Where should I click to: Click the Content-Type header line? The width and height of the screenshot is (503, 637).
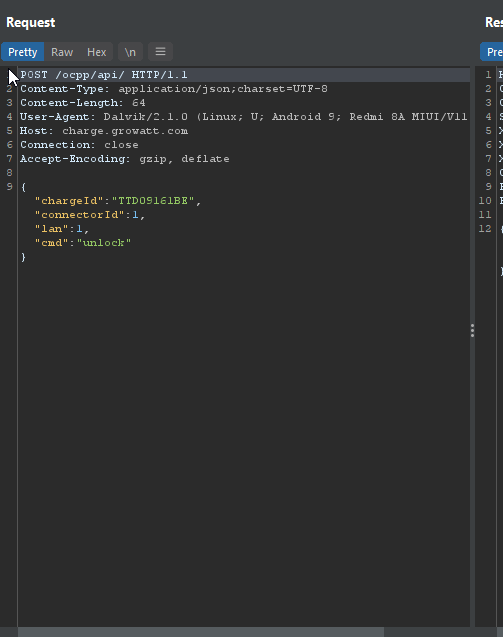pyautogui.click(x=174, y=89)
